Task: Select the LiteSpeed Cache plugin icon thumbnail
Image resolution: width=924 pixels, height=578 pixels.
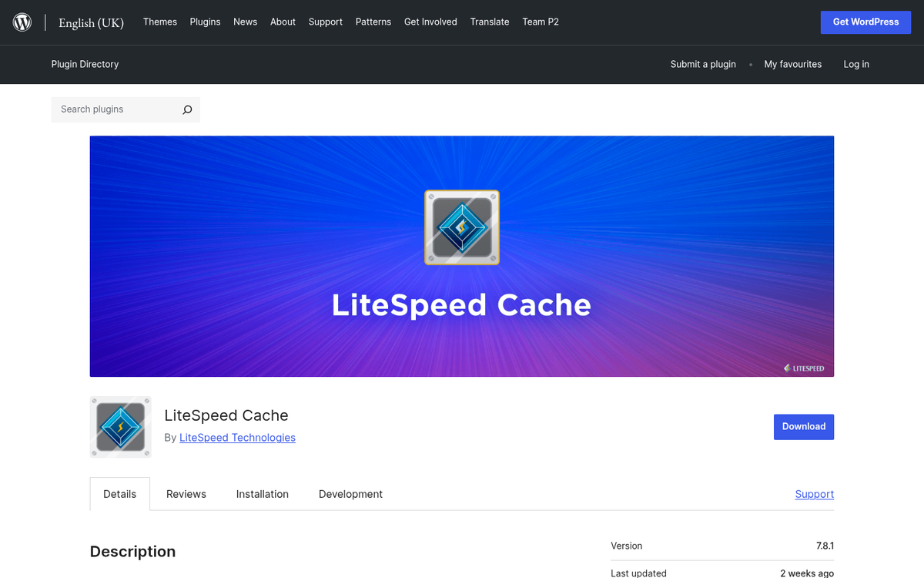Action: point(120,427)
